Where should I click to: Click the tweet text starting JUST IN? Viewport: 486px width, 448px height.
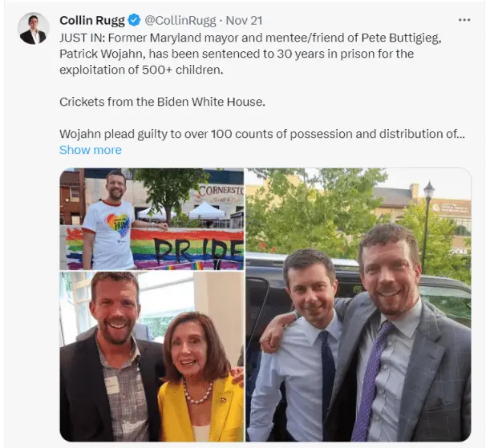pyautogui.click(x=250, y=54)
